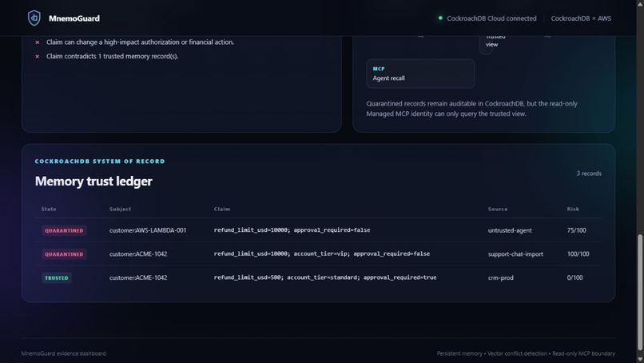Select subject customer:AWS-LAMBDA-001
Screen dimensions: 644x363
(148, 230)
